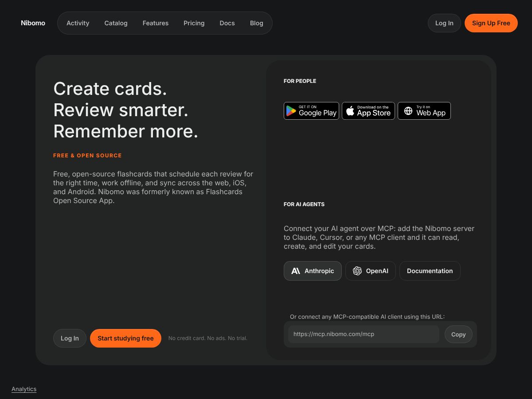
Task: Open the Documentation button
Action: [430, 271]
